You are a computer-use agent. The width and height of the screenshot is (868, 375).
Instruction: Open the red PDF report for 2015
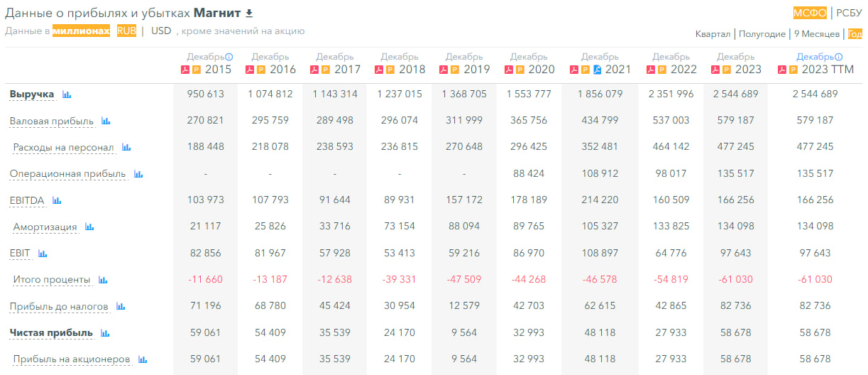(x=185, y=70)
